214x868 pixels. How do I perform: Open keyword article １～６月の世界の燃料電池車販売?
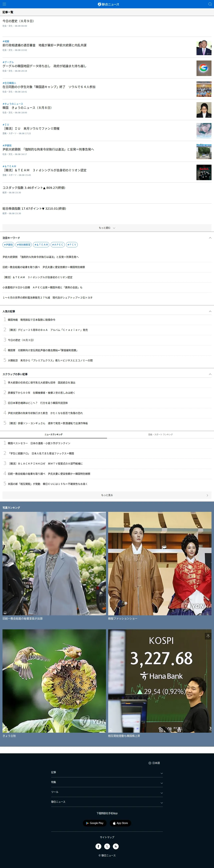coord(47,297)
